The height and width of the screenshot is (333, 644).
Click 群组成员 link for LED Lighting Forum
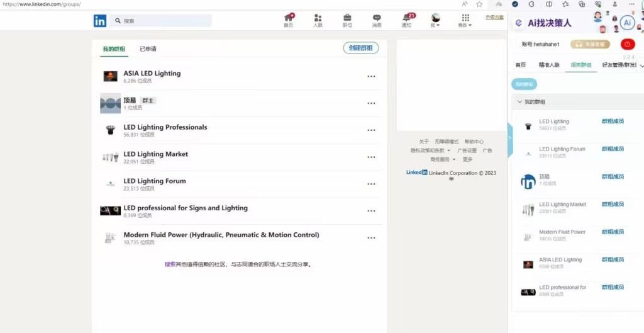tap(613, 149)
